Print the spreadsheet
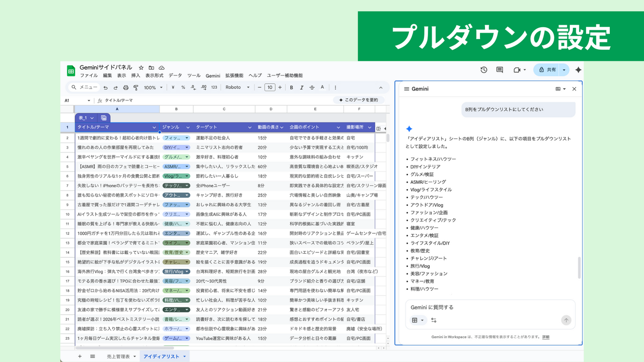Screen dimensions: 644x362 tap(126, 88)
